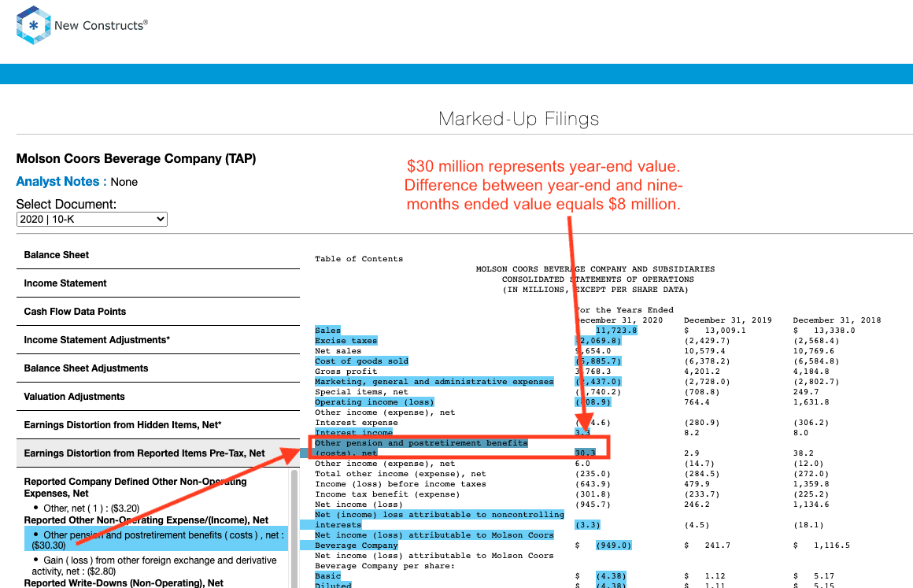Select the Other, net ($3.20) data point
Viewport: 913px width, 588px height.
[x=91, y=508]
